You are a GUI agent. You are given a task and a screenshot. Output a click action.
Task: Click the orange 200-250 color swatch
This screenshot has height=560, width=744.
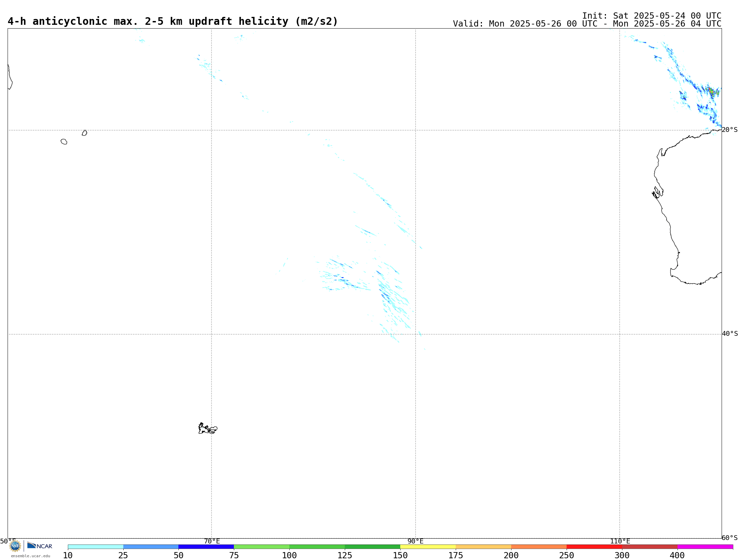pyautogui.click(x=539, y=547)
